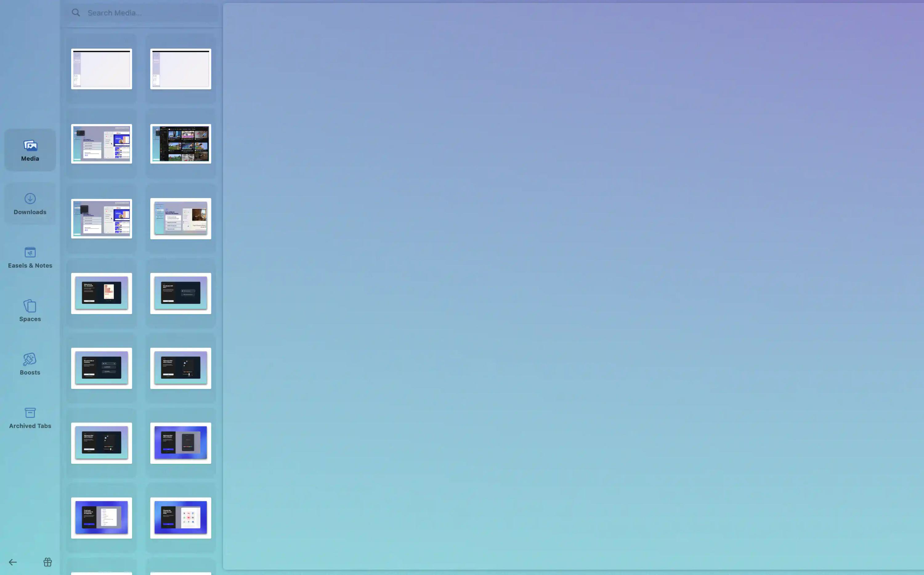Open the Archived Tabs section
This screenshot has width=924, height=575.
point(30,418)
